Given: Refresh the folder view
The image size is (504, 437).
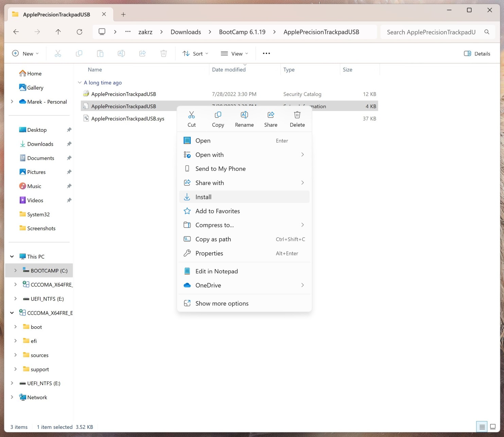Looking at the screenshot, I should point(80,32).
